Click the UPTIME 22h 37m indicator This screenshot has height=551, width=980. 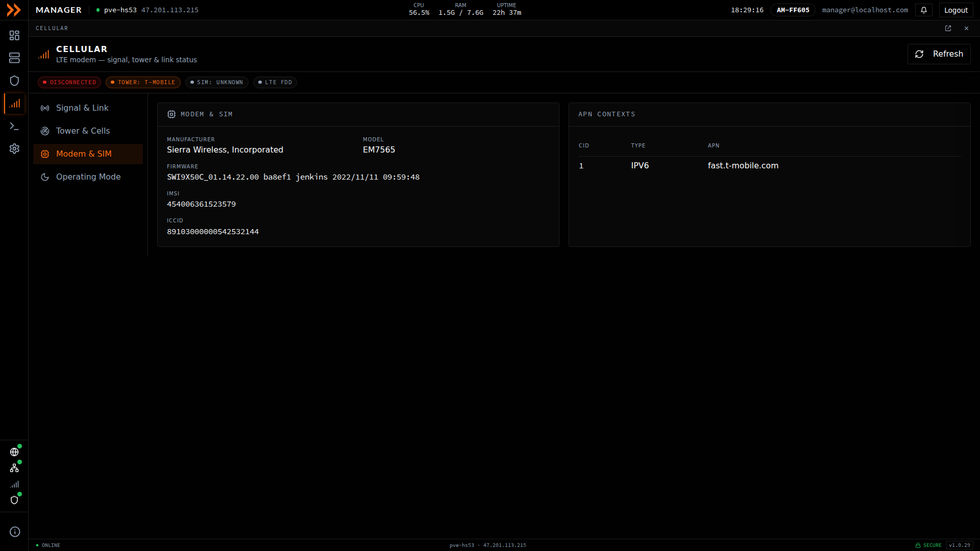[x=507, y=9]
